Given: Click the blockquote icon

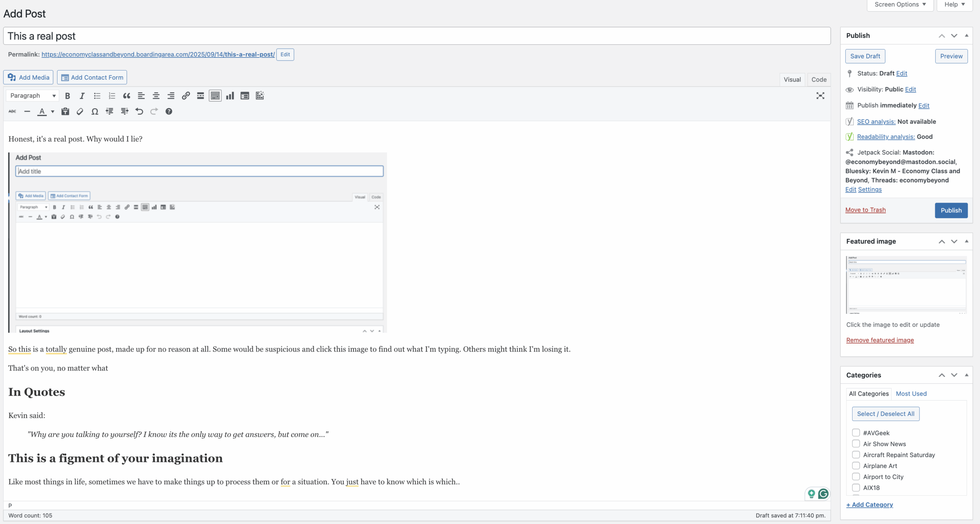Looking at the screenshot, I should [127, 96].
